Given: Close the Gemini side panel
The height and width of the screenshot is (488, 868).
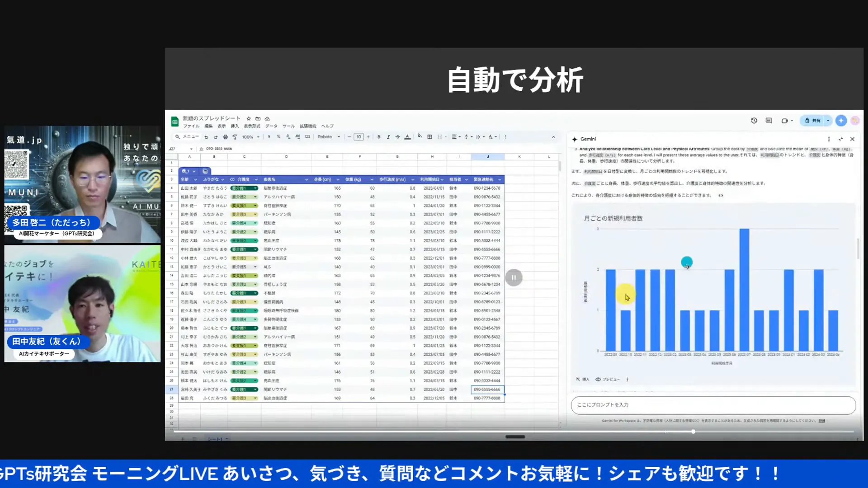Looking at the screenshot, I should (852, 139).
